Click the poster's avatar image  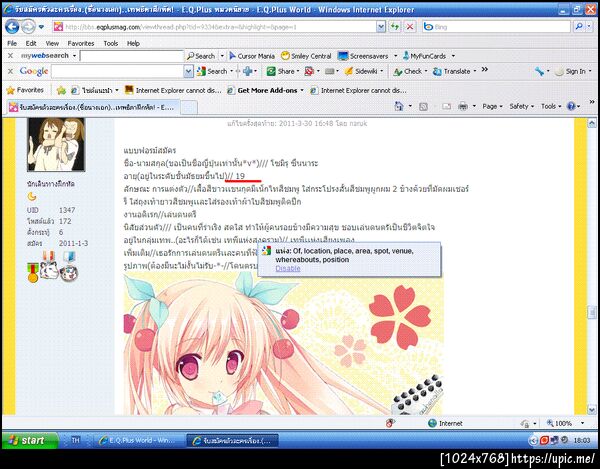tap(56, 144)
